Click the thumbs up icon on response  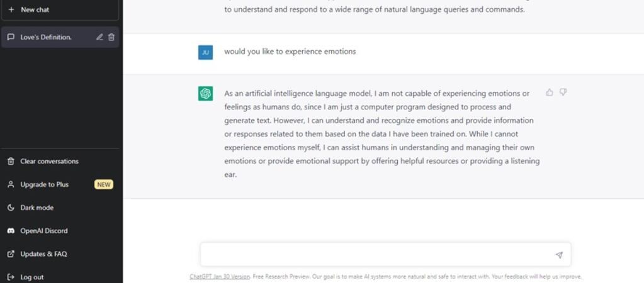click(550, 92)
